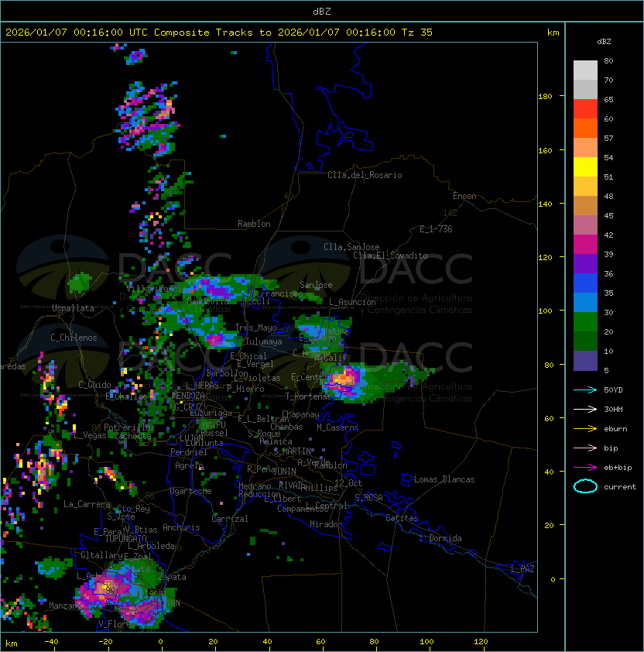Image resolution: width=644 pixels, height=652 pixels.
Task: Click the 'Tulumaya' map label
Action: [x=264, y=341]
